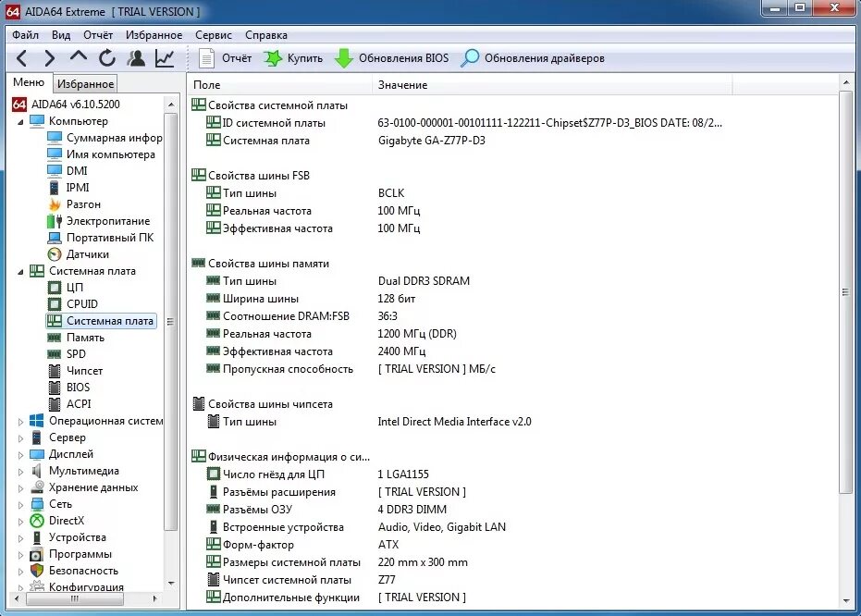The height and width of the screenshot is (616, 861).
Task: Collapse the Компьютер tree node
Action: 20,121
